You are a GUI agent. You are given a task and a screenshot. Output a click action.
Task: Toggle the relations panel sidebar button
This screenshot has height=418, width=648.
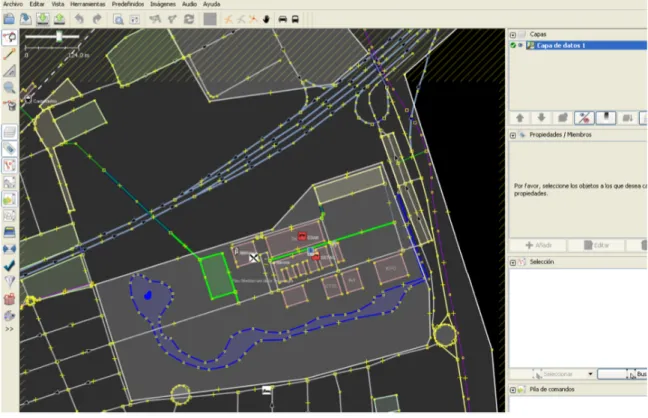[x=10, y=182]
